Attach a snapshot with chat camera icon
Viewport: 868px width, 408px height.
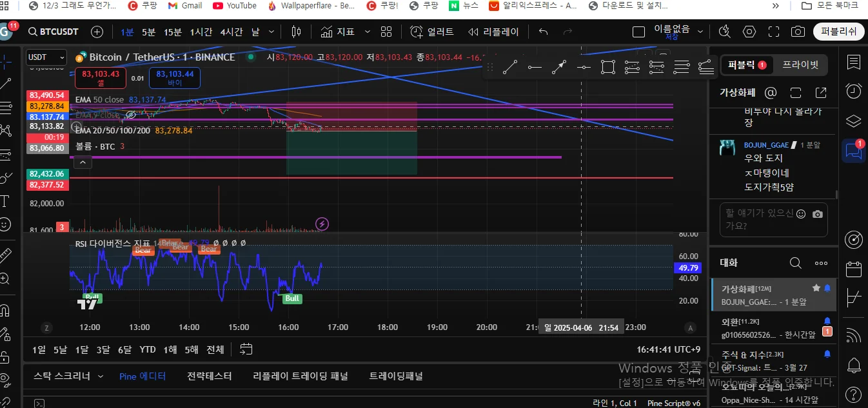[818, 213]
